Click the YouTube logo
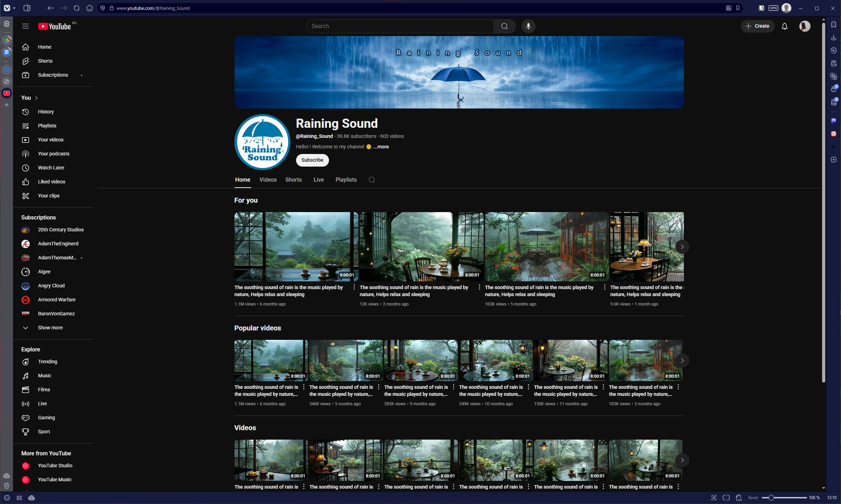This screenshot has width=841, height=504. (55, 26)
